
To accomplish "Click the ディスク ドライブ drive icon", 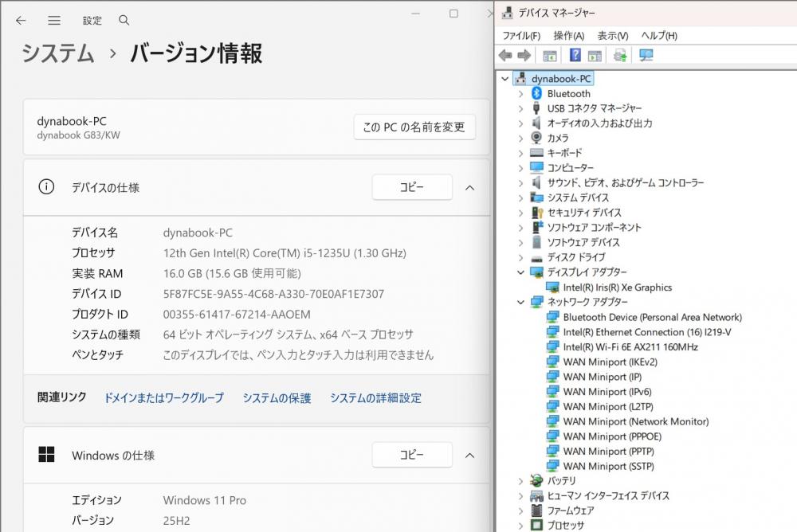I will tap(536, 258).
